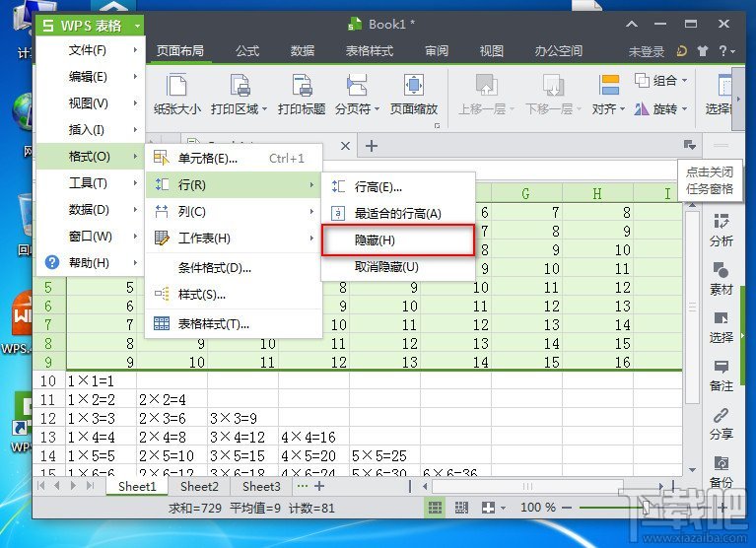Choose 取消隐藏(U) to unhide rows
The height and width of the screenshot is (548, 756).
point(398,266)
